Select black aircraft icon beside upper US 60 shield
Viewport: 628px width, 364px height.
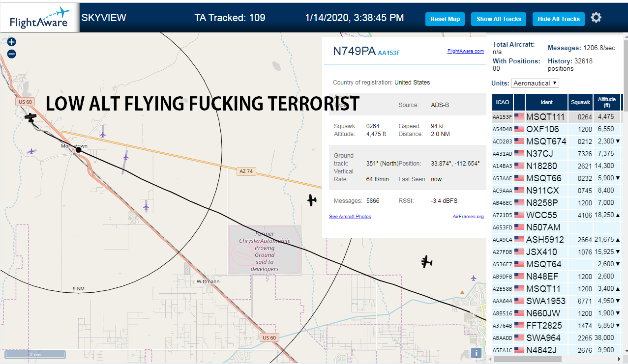click(x=31, y=117)
